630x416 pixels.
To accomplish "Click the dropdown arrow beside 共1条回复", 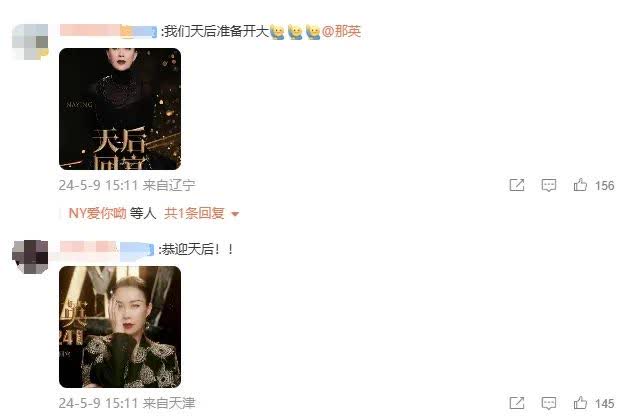I will [235, 214].
